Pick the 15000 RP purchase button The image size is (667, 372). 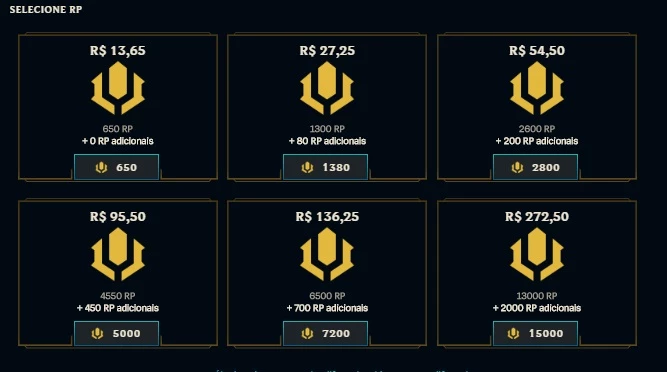coord(536,333)
